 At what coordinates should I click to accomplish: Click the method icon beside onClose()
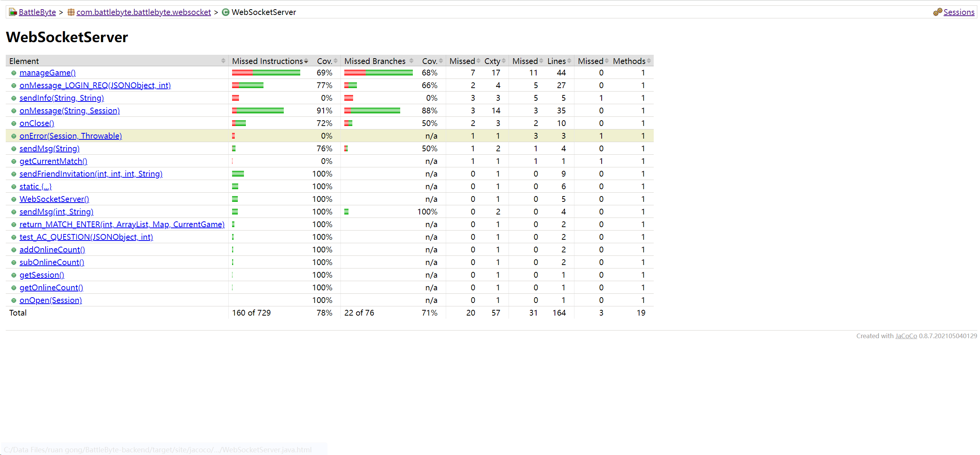(14, 123)
